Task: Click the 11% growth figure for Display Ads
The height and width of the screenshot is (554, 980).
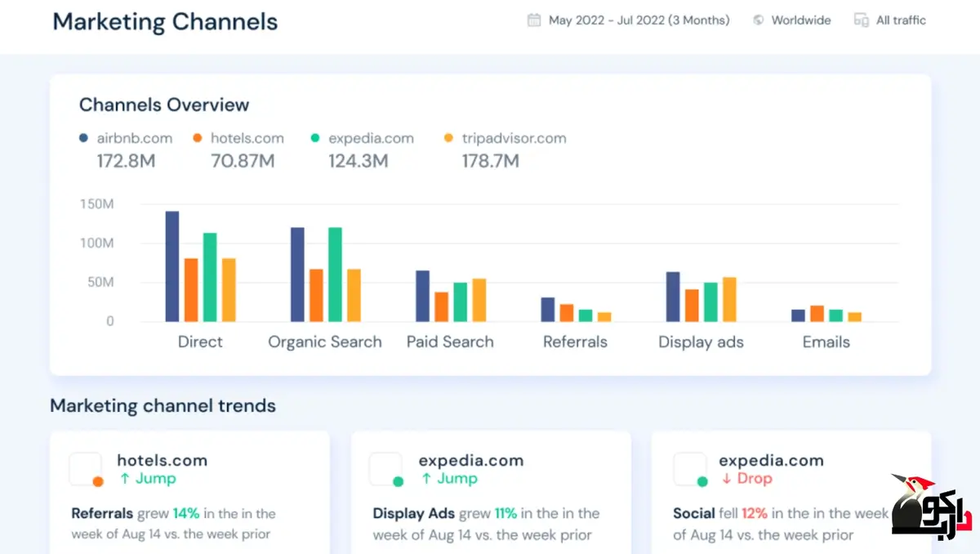Action: pos(506,514)
